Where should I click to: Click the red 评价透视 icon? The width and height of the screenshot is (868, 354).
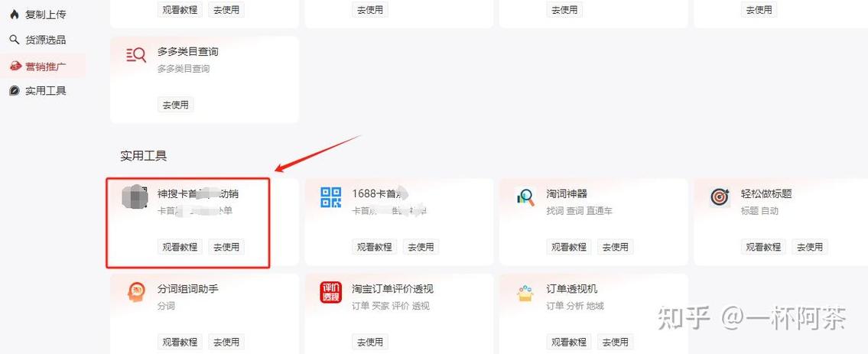[331, 293]
